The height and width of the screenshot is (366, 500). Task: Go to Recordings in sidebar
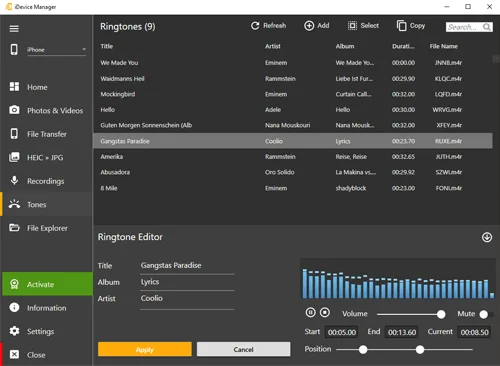click(46, 181)
